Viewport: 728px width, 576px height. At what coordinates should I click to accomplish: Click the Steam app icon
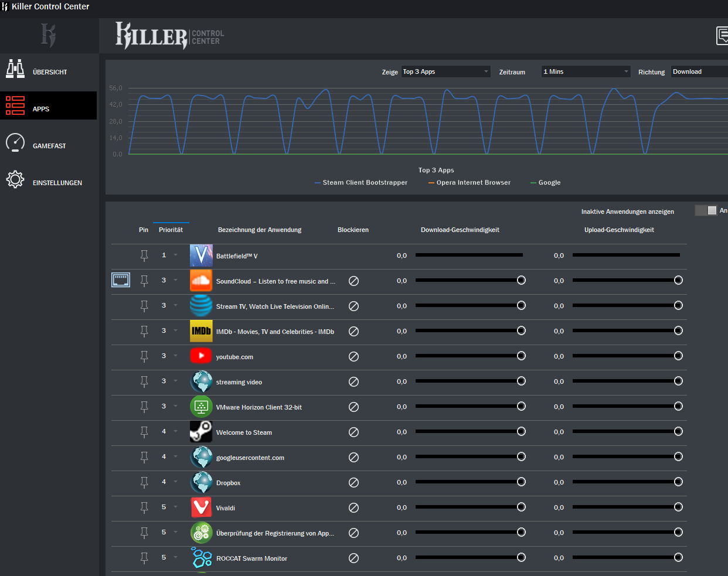pyautogui.click(x=201, y=432)
